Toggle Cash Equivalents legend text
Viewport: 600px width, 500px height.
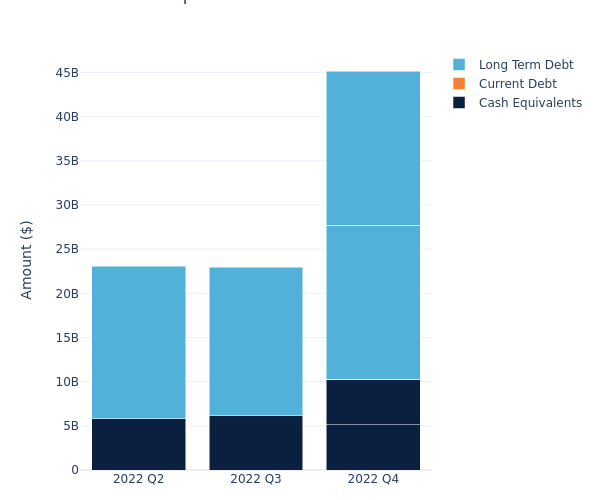530,103
